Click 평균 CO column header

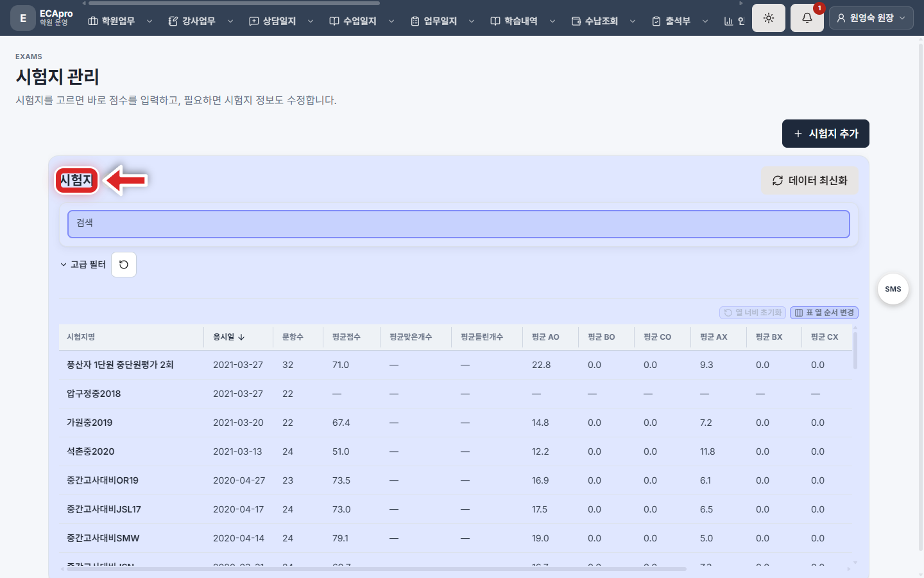point(662,337)
